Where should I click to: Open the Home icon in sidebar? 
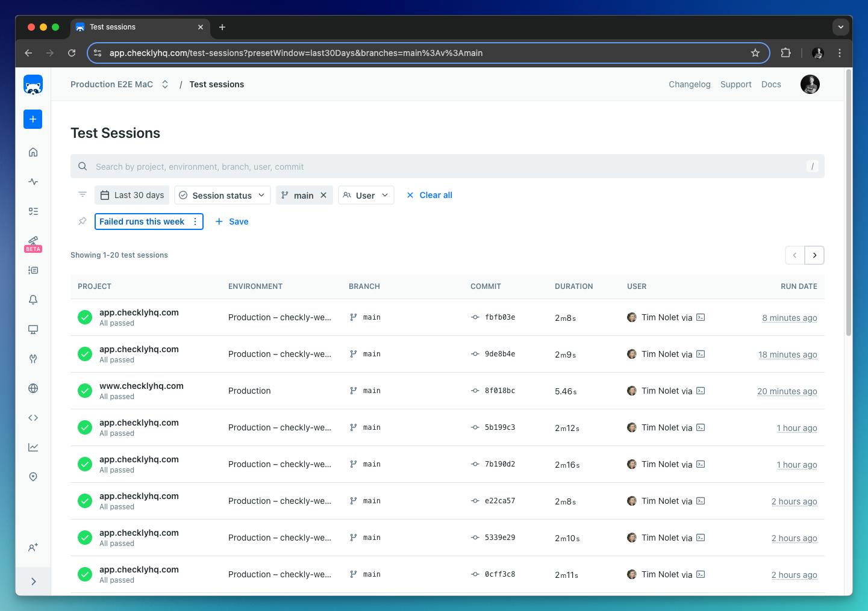33,152
